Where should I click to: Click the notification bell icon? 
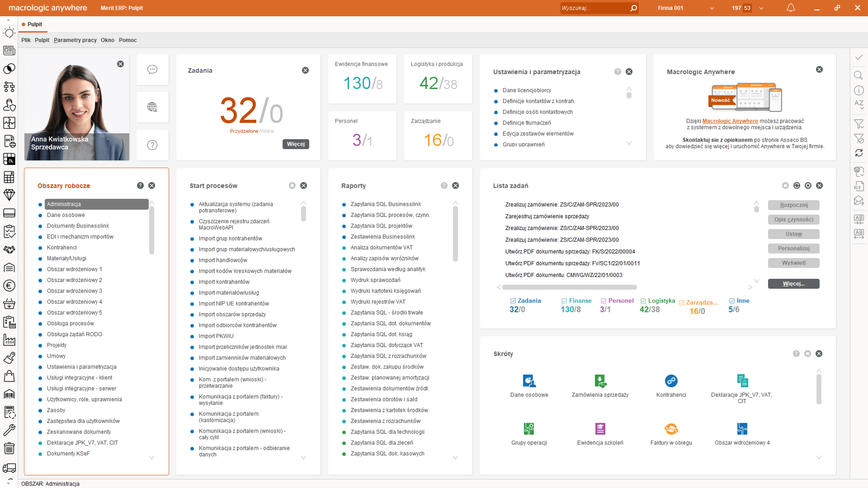pos(790,8)
